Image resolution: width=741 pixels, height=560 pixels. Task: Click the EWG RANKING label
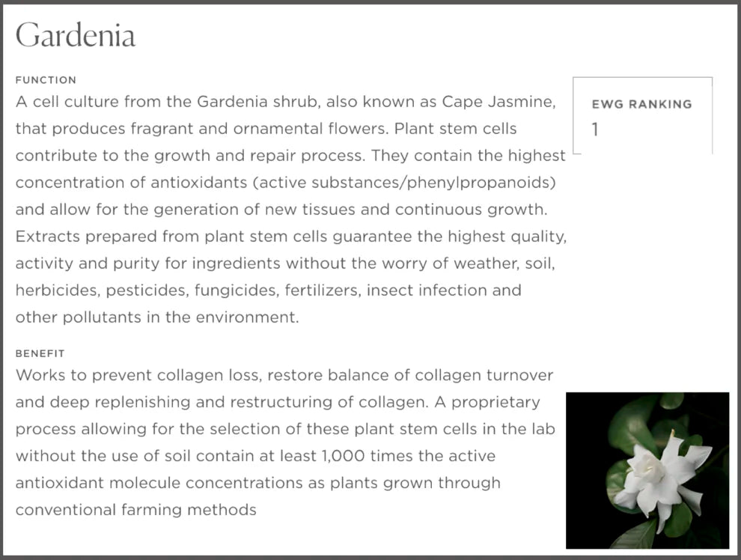[x=641, y=104]
